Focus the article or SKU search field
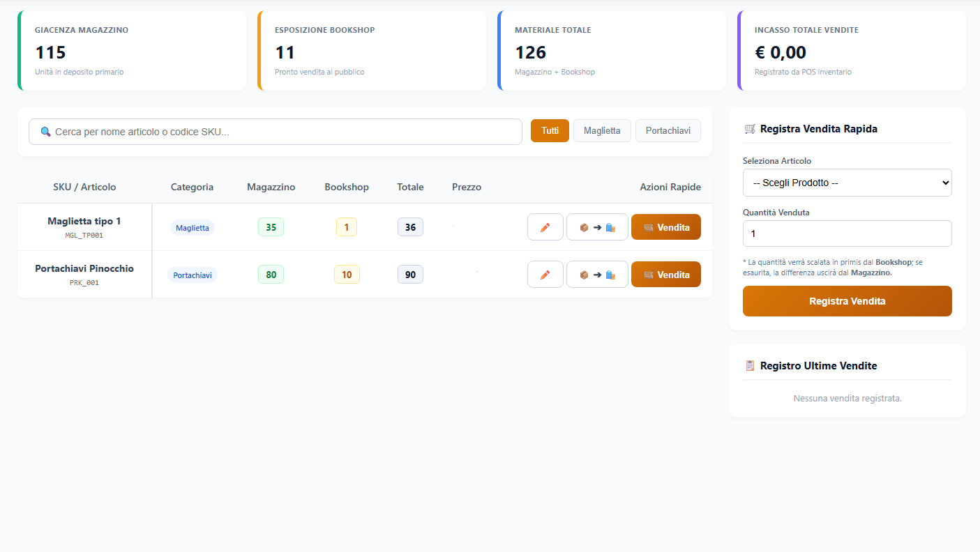The width and height of the screenshot is (980, 552). [x=276, y=132]
